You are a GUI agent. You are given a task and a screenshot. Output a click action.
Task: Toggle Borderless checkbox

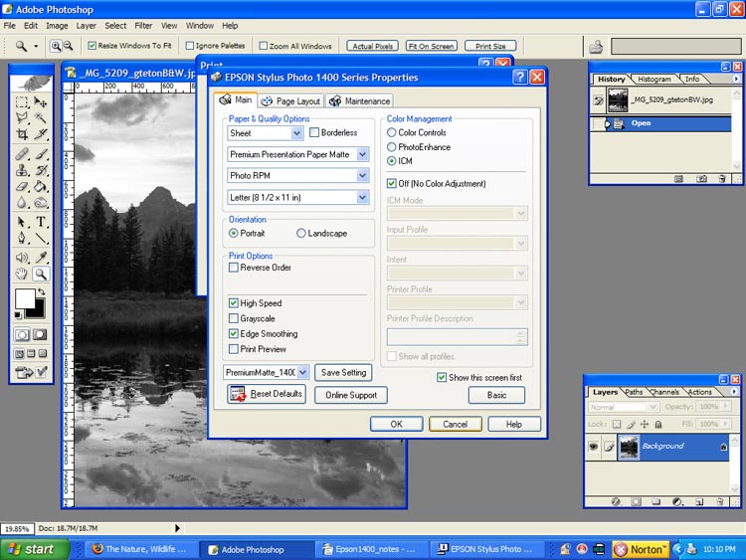(314, 132)
